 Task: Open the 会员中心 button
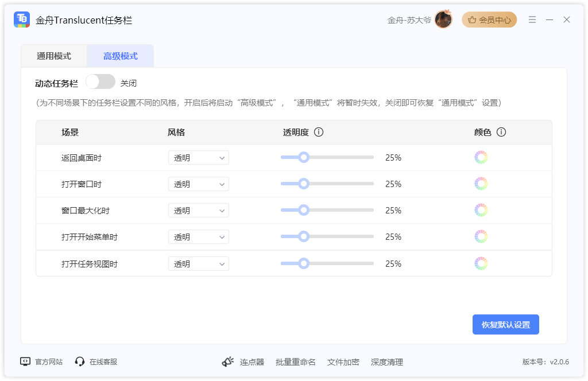(x=489, y=20)
